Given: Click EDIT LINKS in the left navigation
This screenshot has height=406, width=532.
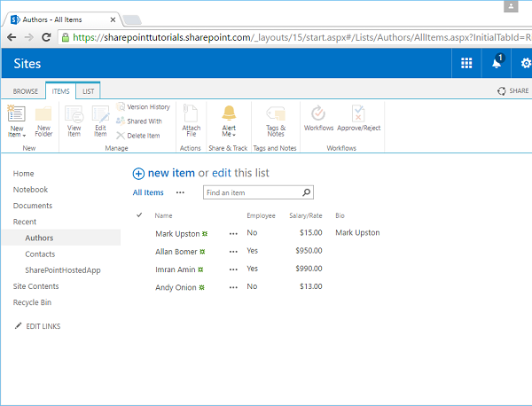Looking at the screenshot, I should (x=43, y=326).
